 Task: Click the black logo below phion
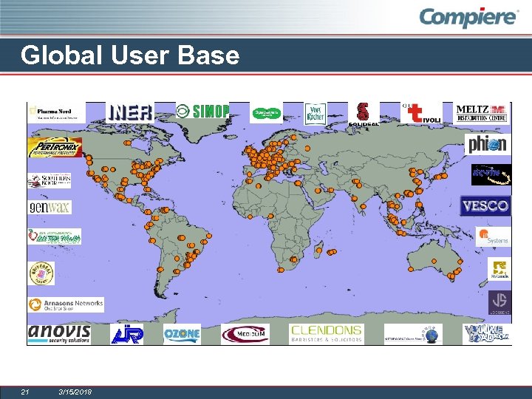click(x=491, y=174)
